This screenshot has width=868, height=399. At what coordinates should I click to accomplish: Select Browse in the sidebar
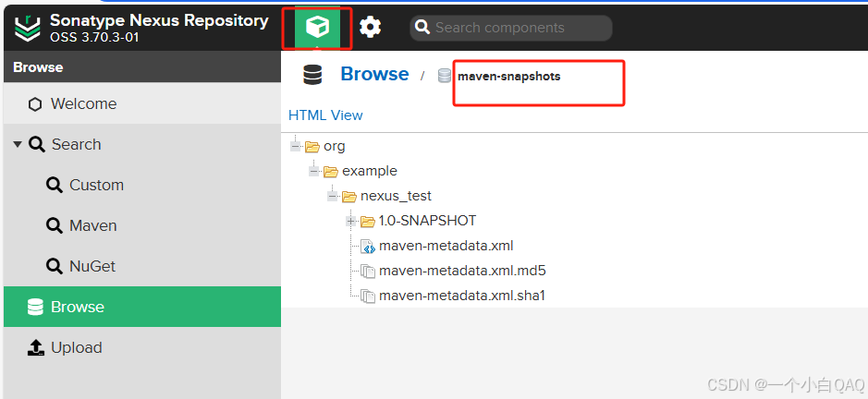[x=142, y=307]
